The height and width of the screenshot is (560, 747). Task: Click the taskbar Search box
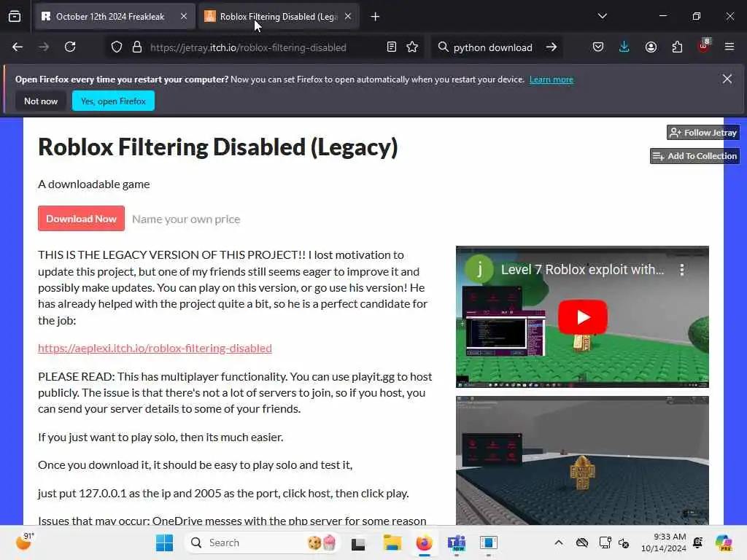263,542
